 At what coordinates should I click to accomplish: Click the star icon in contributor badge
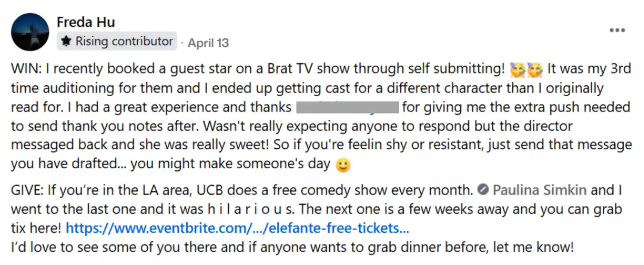click(x=66, y=41)
